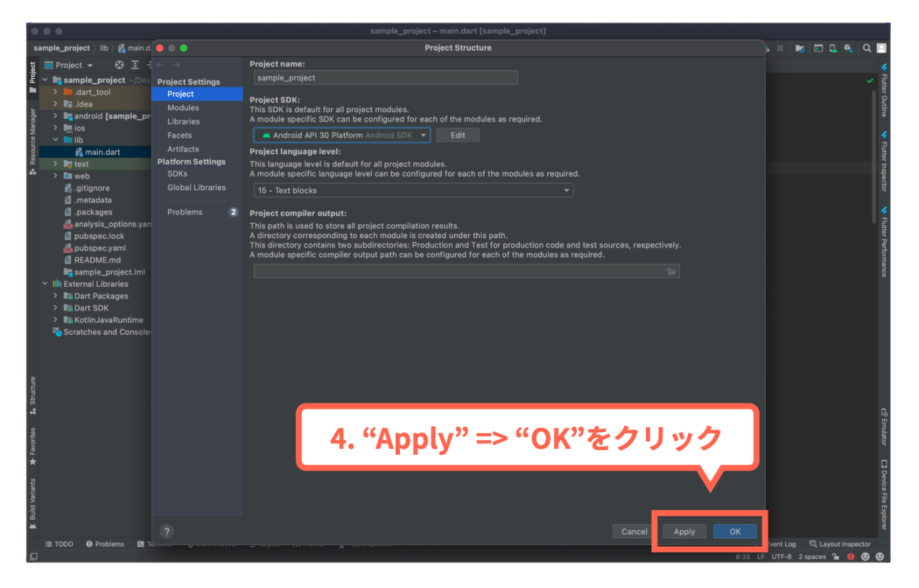Click the lib breadcrumb in navigation bar
This screenshot has width=919, height=588.
(x=104, y=48)
